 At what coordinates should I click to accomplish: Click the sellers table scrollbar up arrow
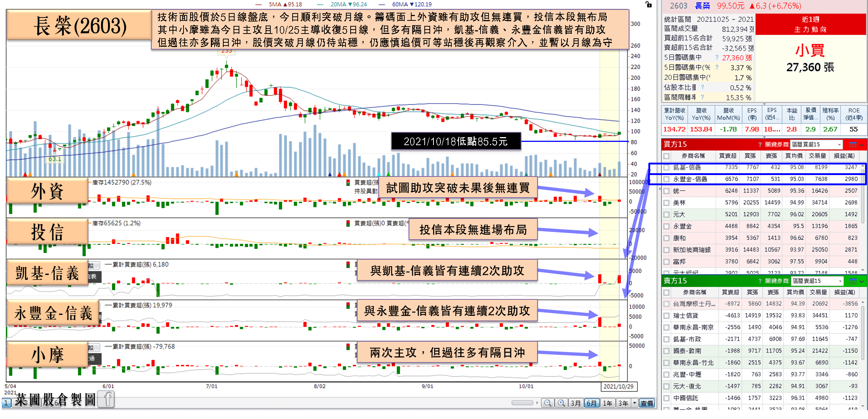[863, 302]
